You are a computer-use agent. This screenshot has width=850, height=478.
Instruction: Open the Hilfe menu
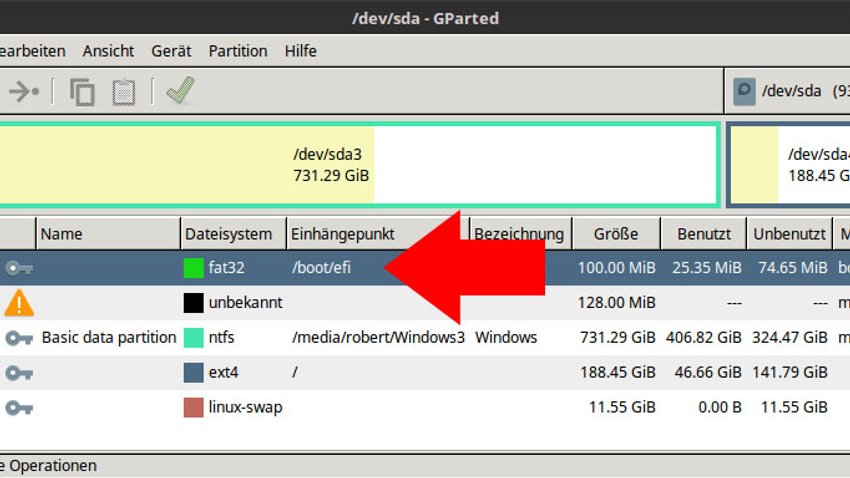click(x=300, y=51)
